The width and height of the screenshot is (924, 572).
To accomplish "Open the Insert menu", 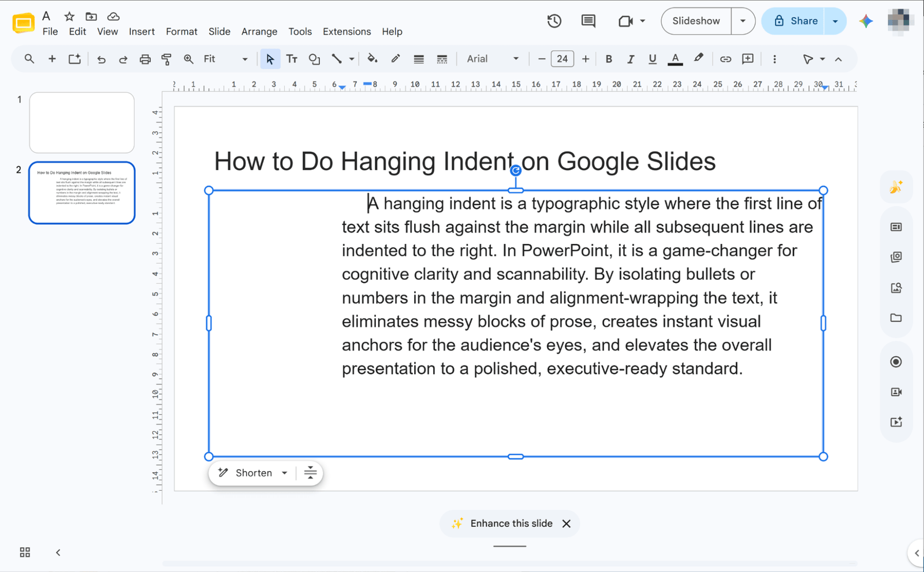I will click(x=141, y=32).
